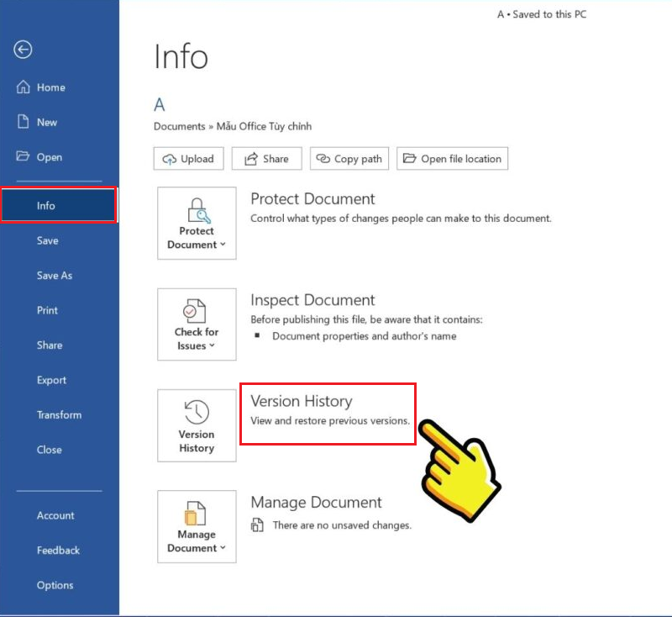Click the Copy path link icon
Image resolution: width=672 pixels, height=617 pixels.
coord(323,159)
